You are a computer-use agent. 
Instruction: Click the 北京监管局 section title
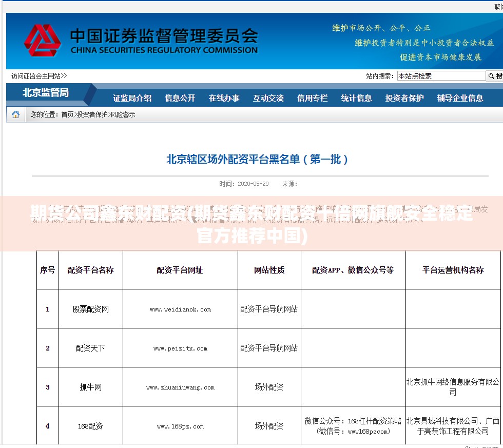[x=46, y=93]
